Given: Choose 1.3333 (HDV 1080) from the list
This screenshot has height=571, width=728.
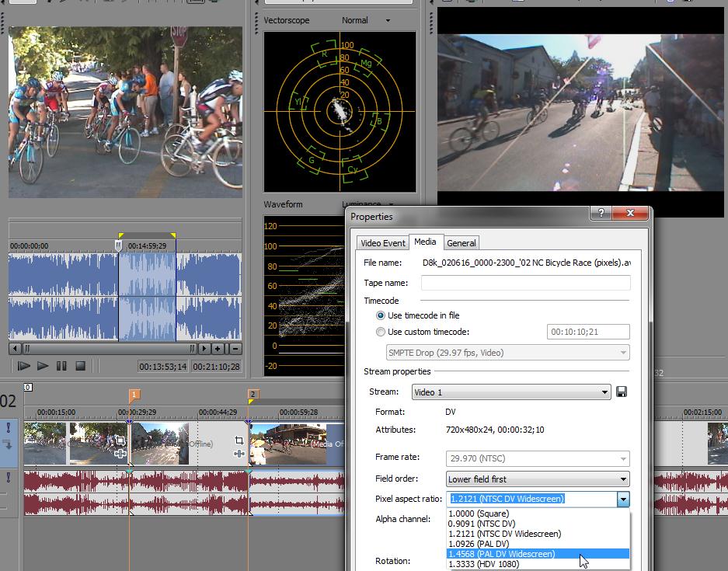Looking at the screenshot, I should pos(484,564).
